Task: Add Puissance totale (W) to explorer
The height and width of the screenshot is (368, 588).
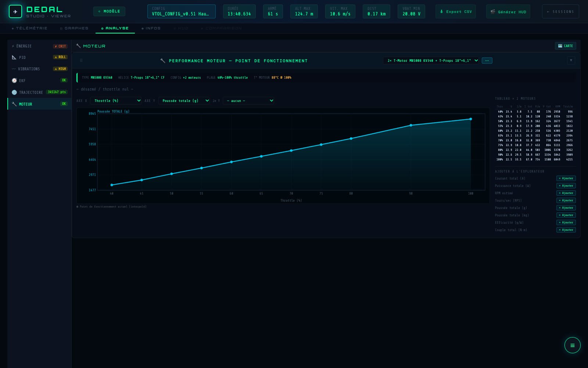Action: [x=566, y=186]
